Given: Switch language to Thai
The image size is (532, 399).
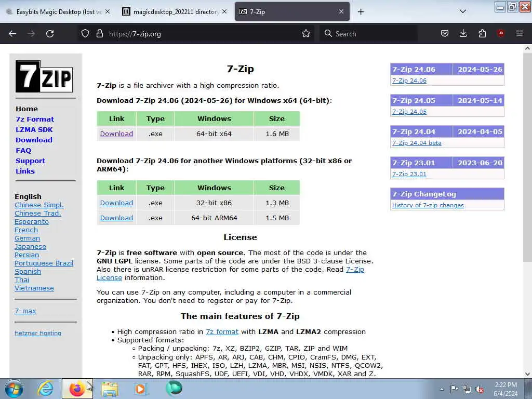Looking at the screenshot, I should tap(22, 280).
